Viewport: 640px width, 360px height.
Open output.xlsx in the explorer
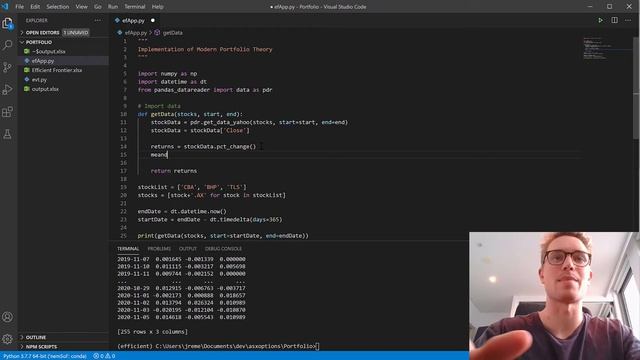[x=45, y=89]
